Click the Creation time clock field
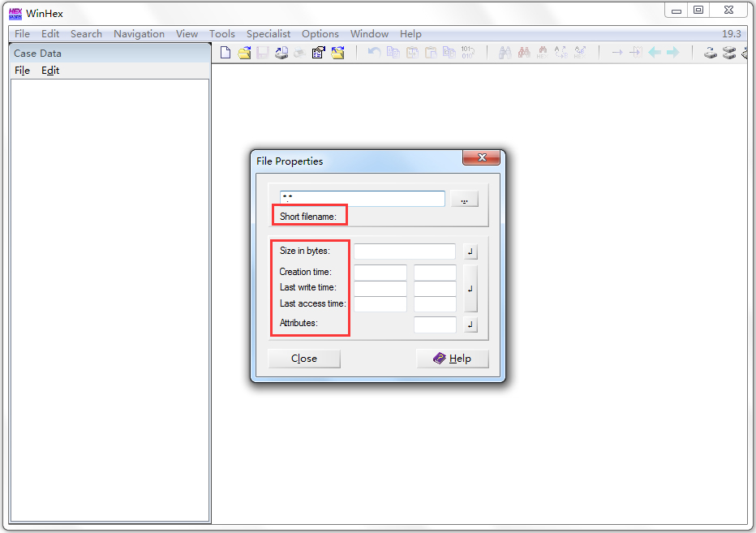Image resolution: width=756 pixels, height=533 pixels. (x=435, y=272)
